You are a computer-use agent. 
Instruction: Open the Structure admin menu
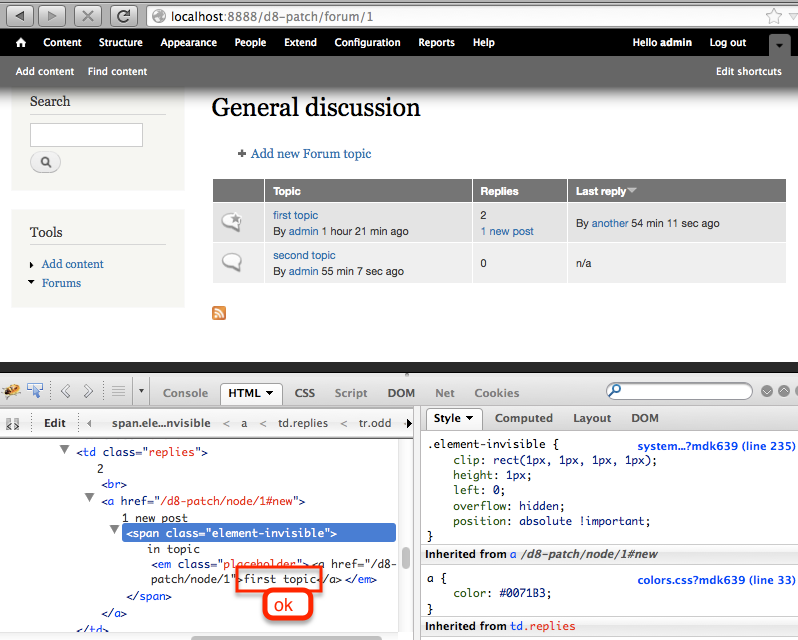[121, 43]
